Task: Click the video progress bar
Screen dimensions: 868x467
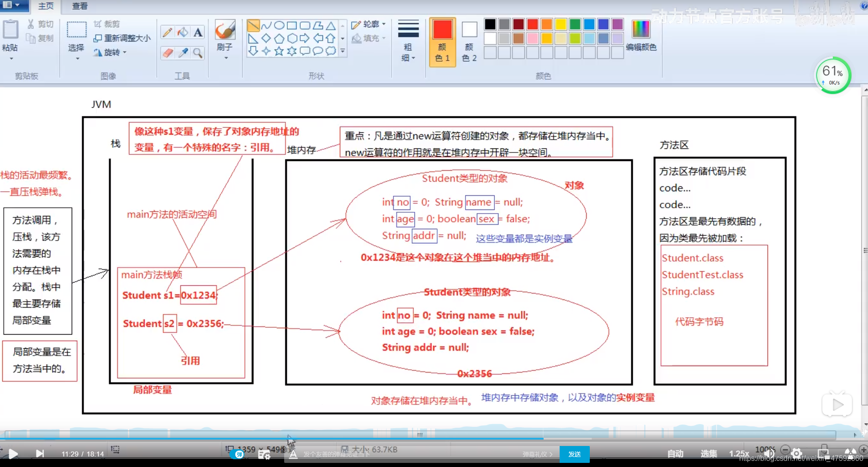Action: (x=434, y=439)
